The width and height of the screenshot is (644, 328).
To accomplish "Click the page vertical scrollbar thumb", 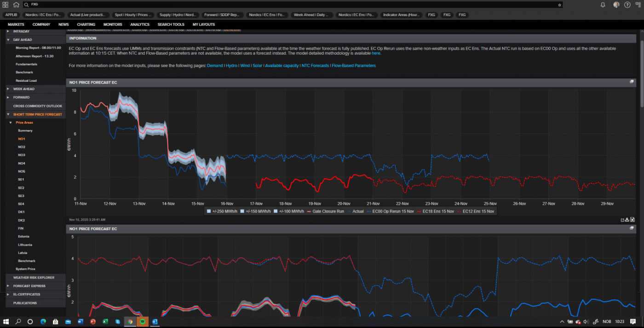I will [x=642, y=74].
